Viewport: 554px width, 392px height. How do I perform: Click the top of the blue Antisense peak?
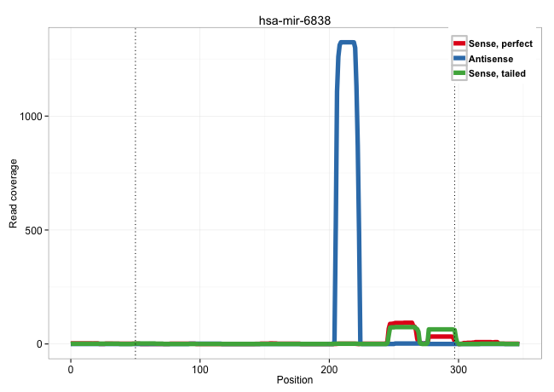coord(348,43)
